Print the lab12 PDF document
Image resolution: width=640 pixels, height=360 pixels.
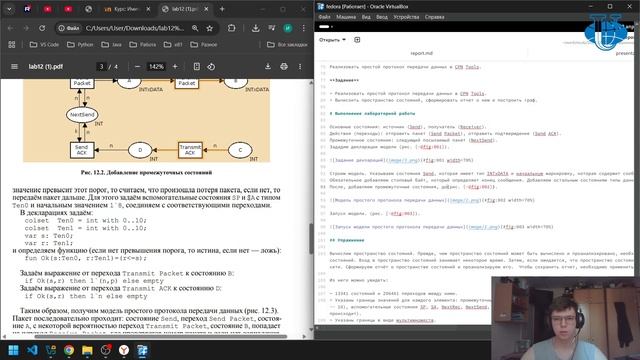pyautogui.click(x=284, y=67)
